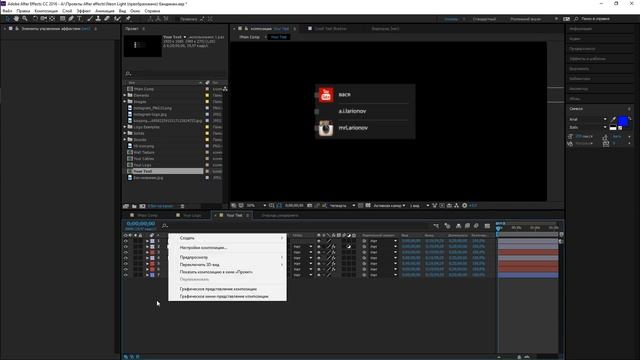Image resolution: width=640 pixels, height=360 pixels.
Task: Switch to Маленький экран workspace
Action: click(526, 19)
